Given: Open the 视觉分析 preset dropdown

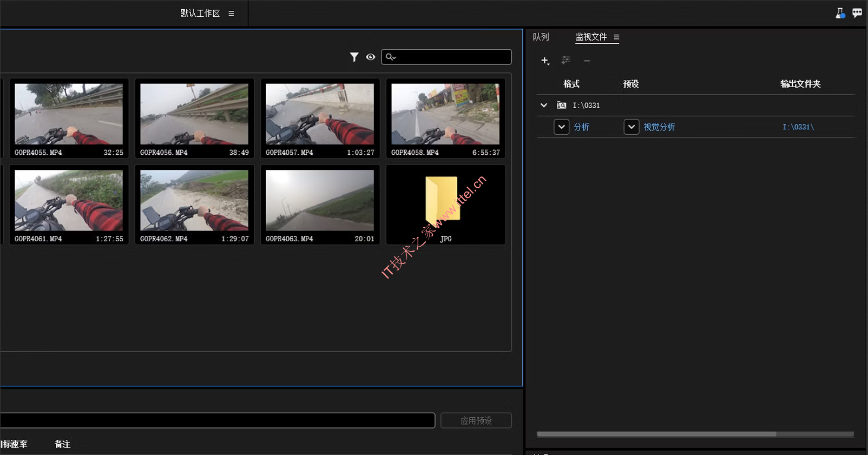Looking at the screenshot, I should 631,127.
